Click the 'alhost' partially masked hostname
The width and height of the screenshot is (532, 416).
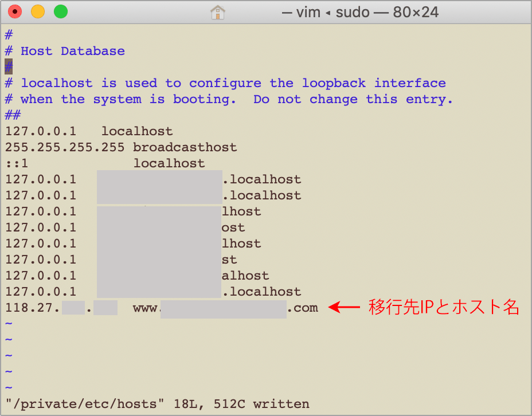point(245,276)
